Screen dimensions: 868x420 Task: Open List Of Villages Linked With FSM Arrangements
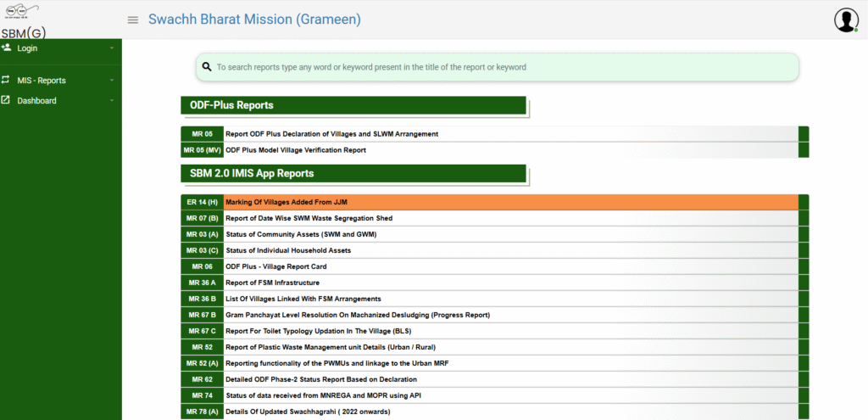point(303,299)
